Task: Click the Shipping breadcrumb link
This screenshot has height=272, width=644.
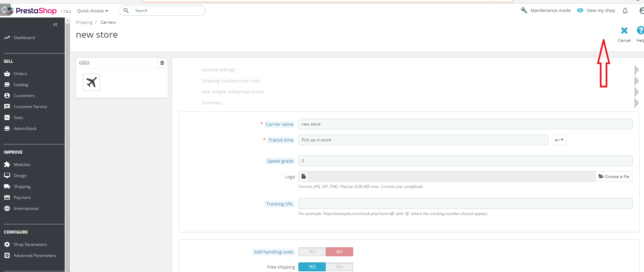Action: point(84,22)
